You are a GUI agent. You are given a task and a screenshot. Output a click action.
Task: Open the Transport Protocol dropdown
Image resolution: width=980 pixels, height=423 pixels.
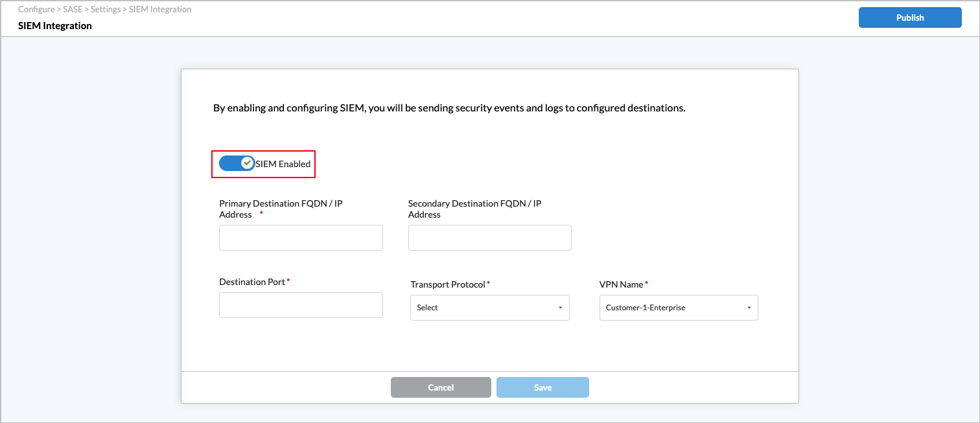click(489, 308)
